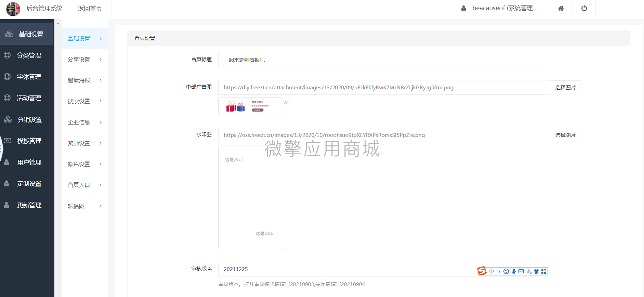Toggle Sogou punctuation mode button
This screenshot has height=297, width=644.
(498, 271)
